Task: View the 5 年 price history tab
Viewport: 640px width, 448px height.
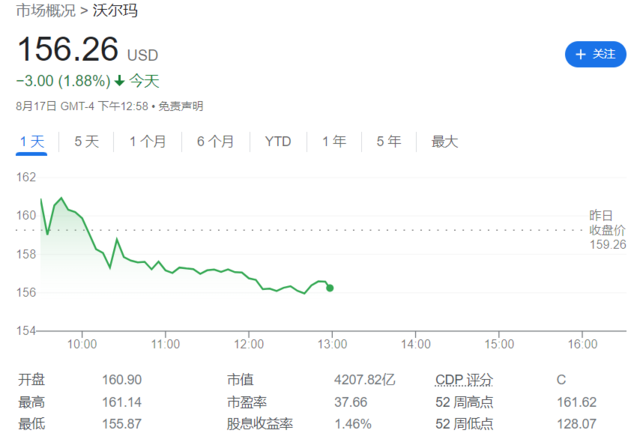Action: [388, 142]
